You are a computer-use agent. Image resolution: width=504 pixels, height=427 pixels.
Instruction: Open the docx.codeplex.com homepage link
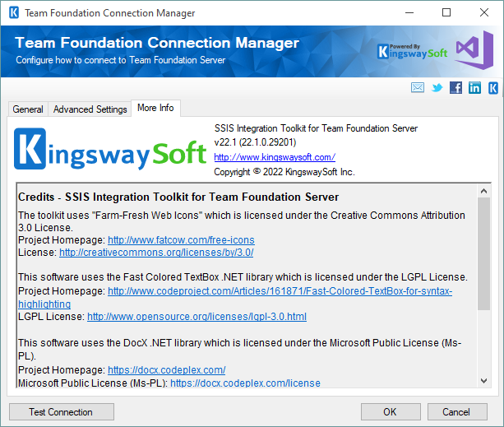(167, 370)
